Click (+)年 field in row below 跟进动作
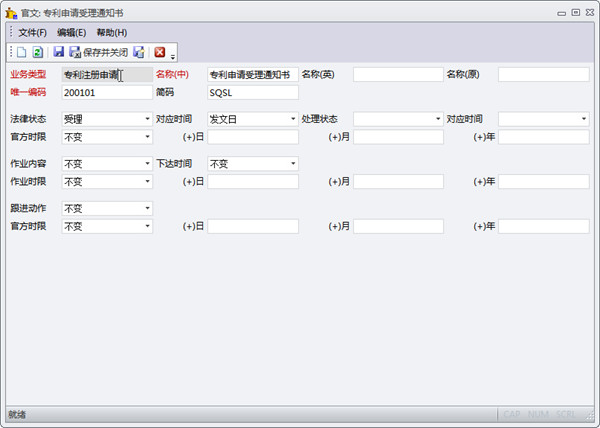 tap(544, 226)
